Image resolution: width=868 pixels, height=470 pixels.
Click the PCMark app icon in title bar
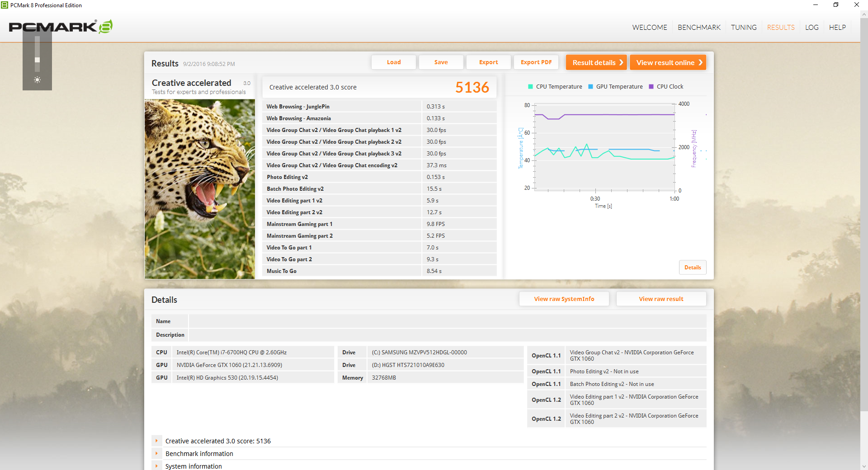(x=5, y=5)
